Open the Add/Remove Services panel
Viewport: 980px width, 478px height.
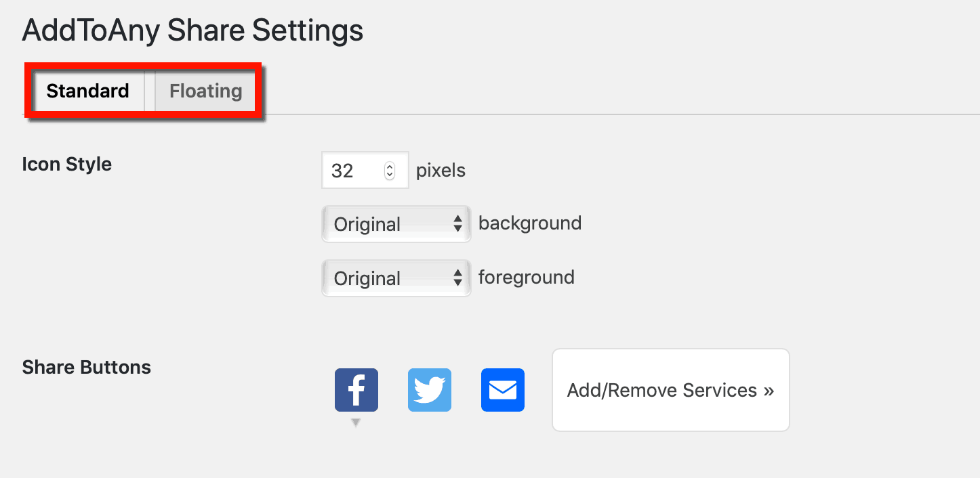[x=670, y=390]
